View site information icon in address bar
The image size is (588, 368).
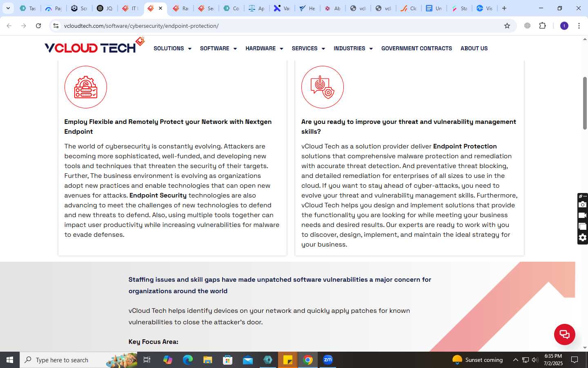pyautogui.click(x=56, y=26)
